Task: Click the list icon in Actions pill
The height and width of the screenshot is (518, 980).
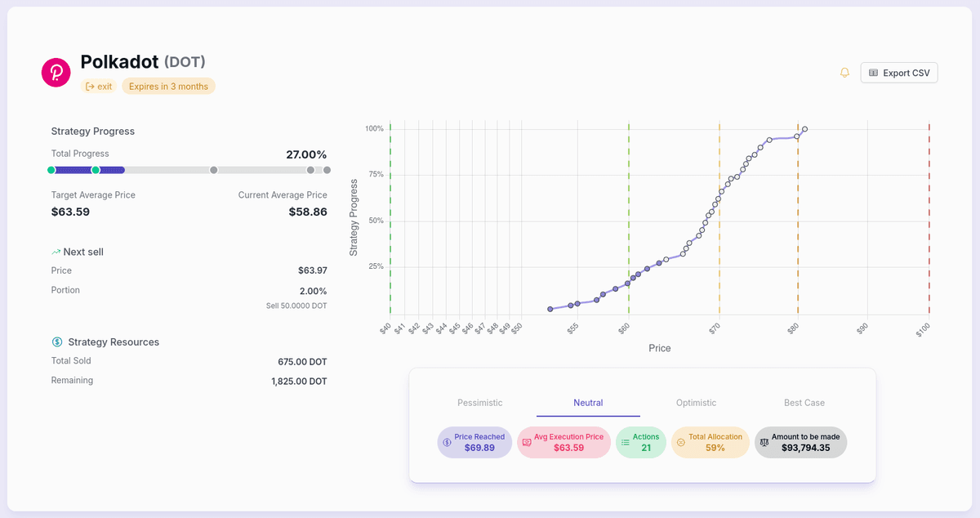Action: click(626, 442)
